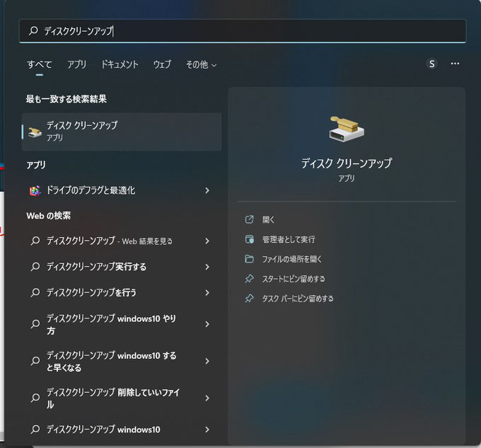The width and height of the screenshot is (481, 448).
Task: Click search icon beside やり方 suggestion
Action: coord(35,324)
